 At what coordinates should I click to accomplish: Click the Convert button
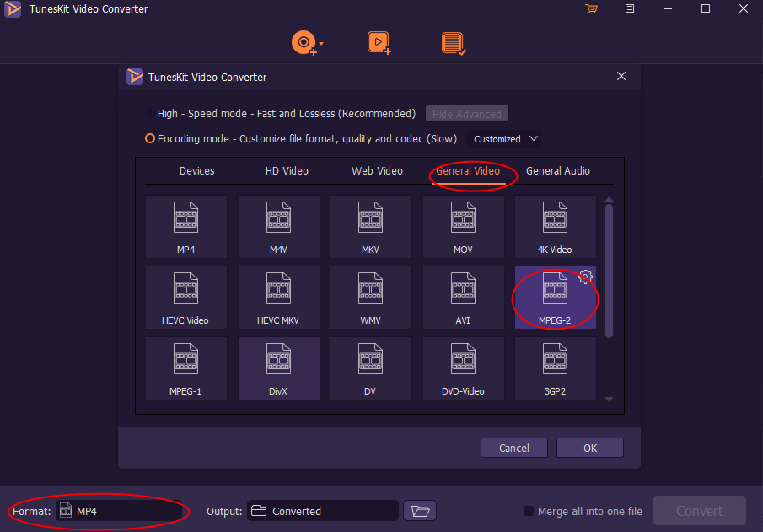[x=699, y=511]
